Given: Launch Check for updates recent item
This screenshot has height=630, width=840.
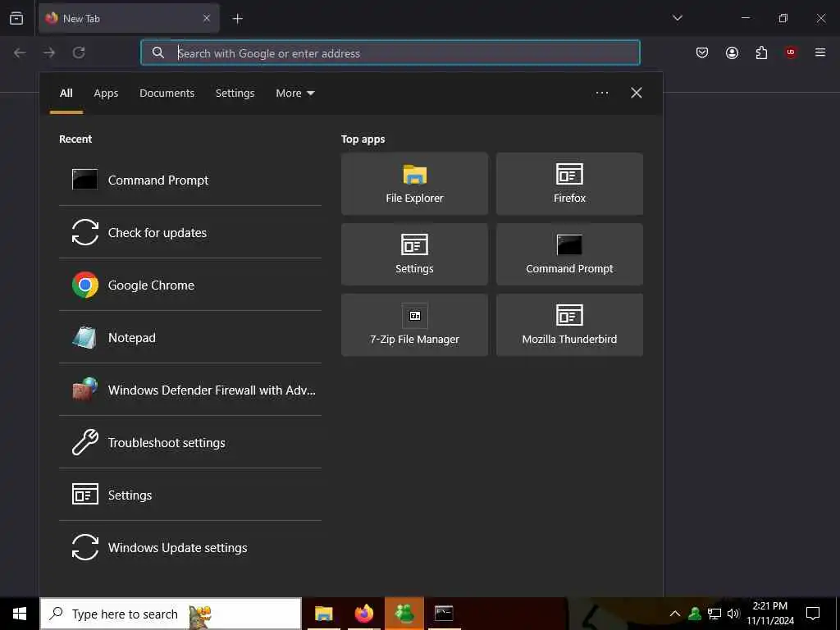Looking at the screenshot, I should (190, 232).
